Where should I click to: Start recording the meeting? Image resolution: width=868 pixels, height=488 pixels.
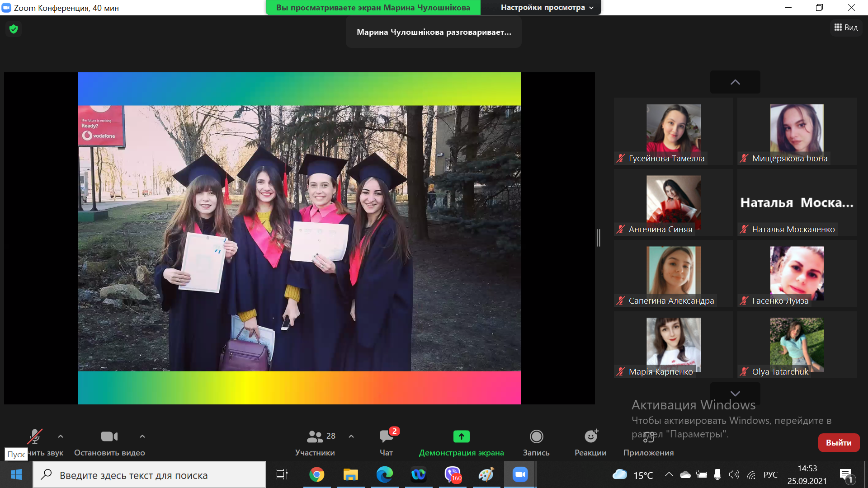[536, 443]
